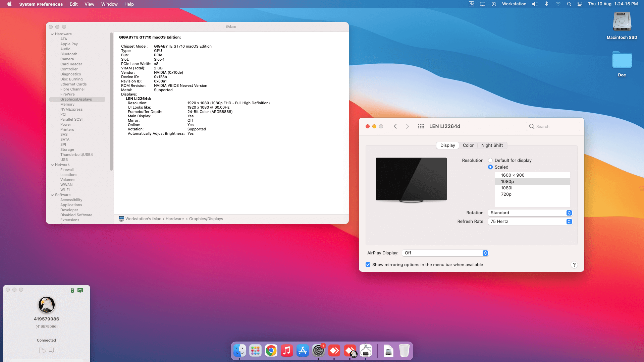The height and width of the screenshot is (362, 644).
Task: Launch Google Chrome from the Dock
Action: click(271, 351)
